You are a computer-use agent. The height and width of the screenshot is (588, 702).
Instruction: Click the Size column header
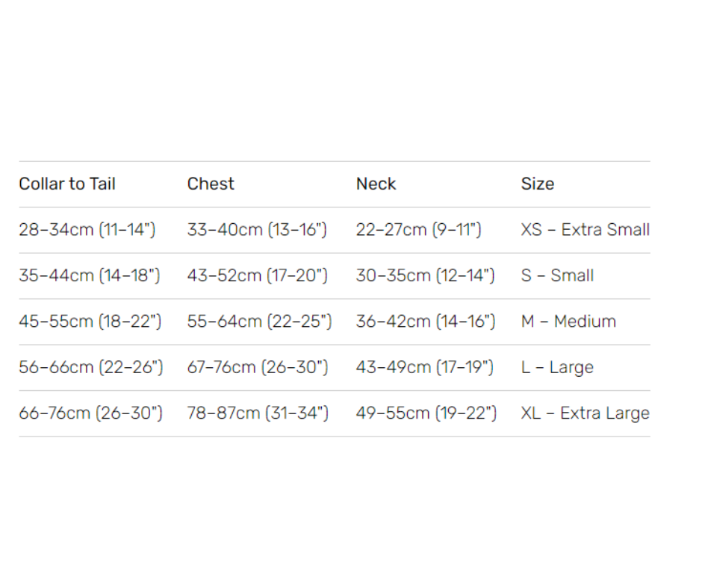click(x=538, y=184)
